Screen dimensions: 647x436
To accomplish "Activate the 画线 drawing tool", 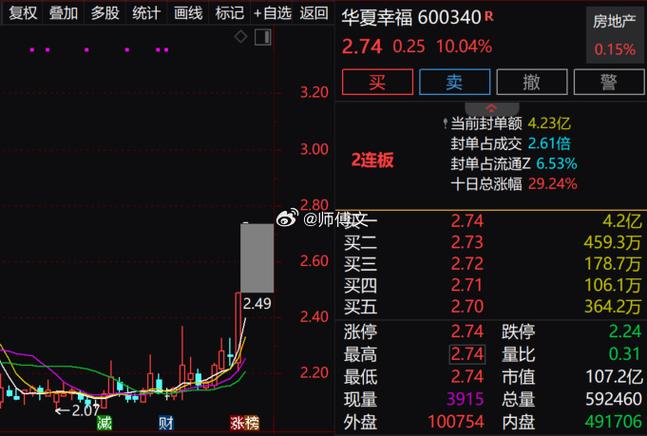I will pos(188,13).
